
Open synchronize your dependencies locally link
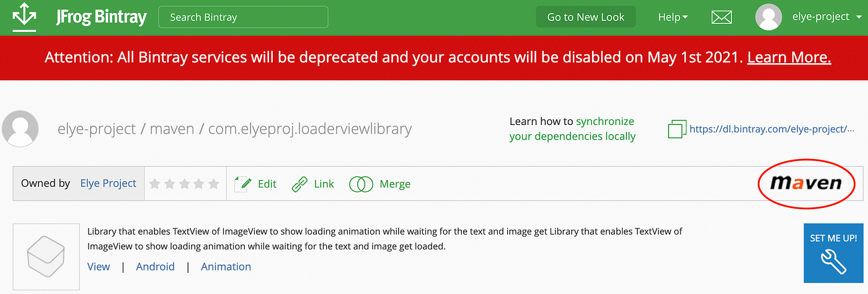pyautogui.click(x=572, y=129)
